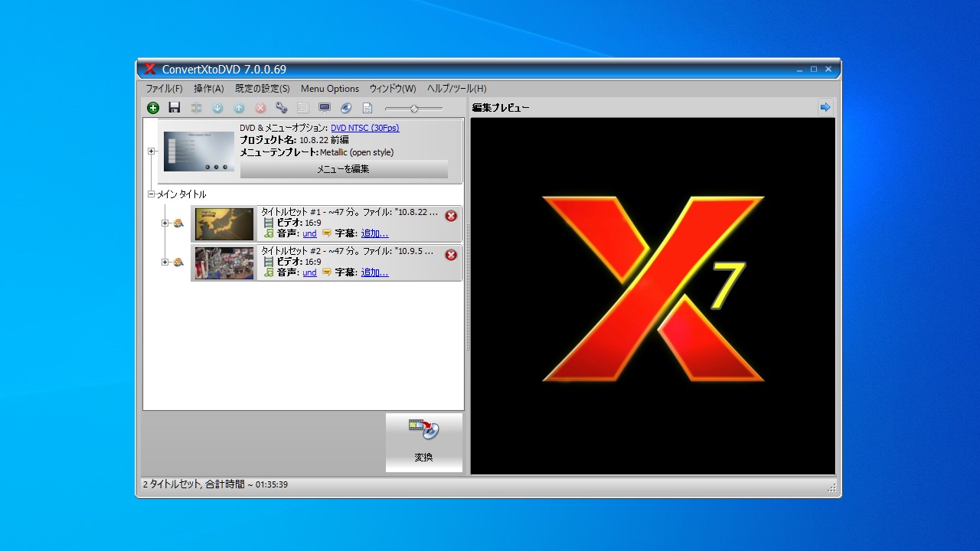Select the thumbnail of titleset #2
The width and height of the screenshot is (980, 551).
(x=224, y=263)
